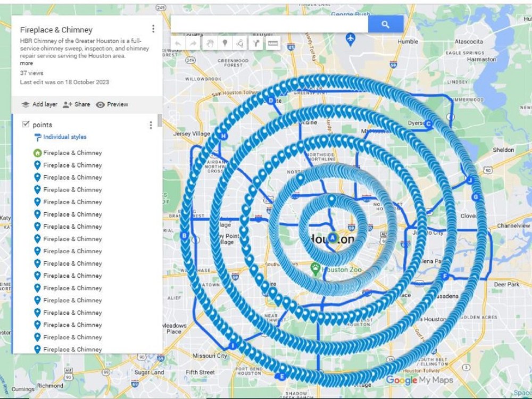Click Add layer
The width and height of the screenshot is (532, 399).
coord(39,104)
